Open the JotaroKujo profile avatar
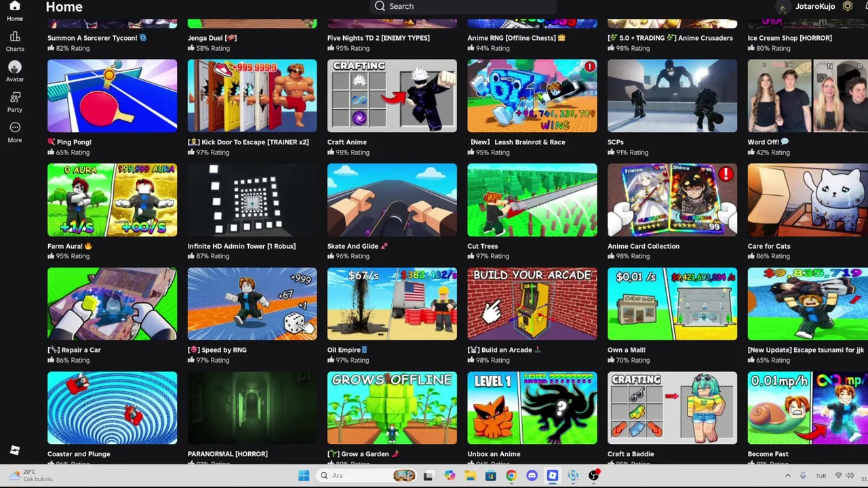Viewport: 868px width, 488px height. [783, 7]
